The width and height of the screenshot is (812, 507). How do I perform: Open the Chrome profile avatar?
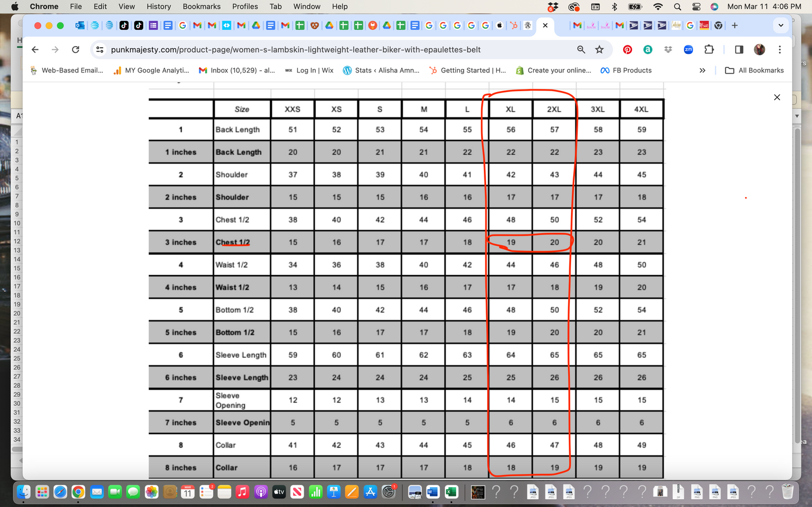tap(759, 49)
